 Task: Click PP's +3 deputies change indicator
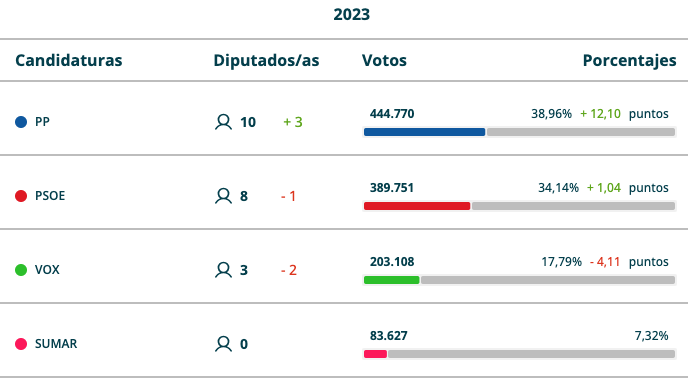[293, 122]
